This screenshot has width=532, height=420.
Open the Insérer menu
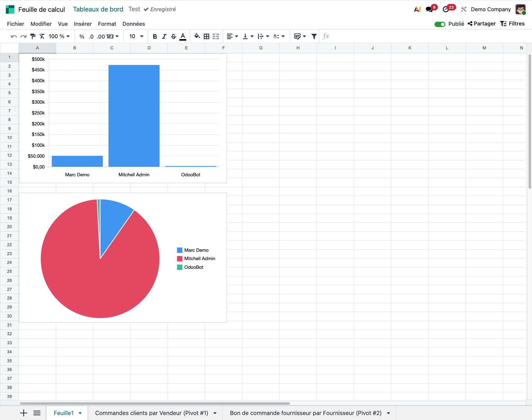tap(83, 24)
